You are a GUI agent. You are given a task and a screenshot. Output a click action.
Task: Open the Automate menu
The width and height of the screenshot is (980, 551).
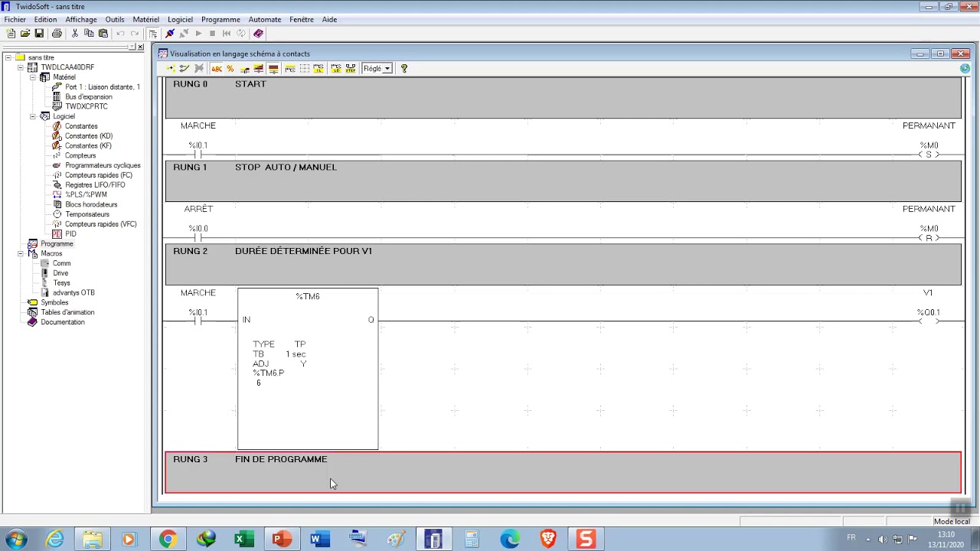[x=265, y=19]
